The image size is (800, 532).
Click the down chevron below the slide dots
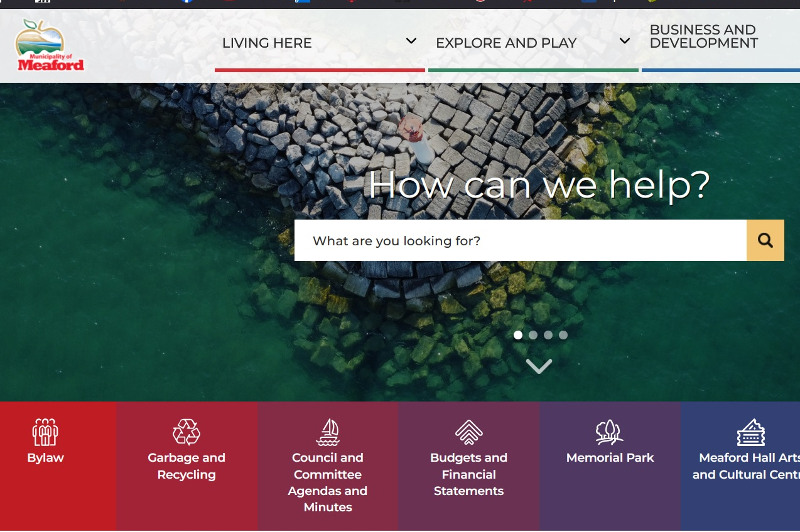[x=539, y=366]
